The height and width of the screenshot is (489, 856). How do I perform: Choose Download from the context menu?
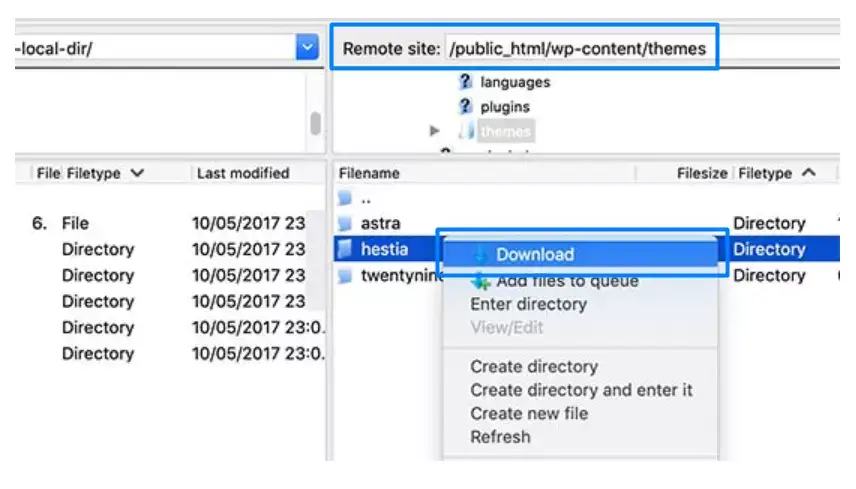(580, 254)
